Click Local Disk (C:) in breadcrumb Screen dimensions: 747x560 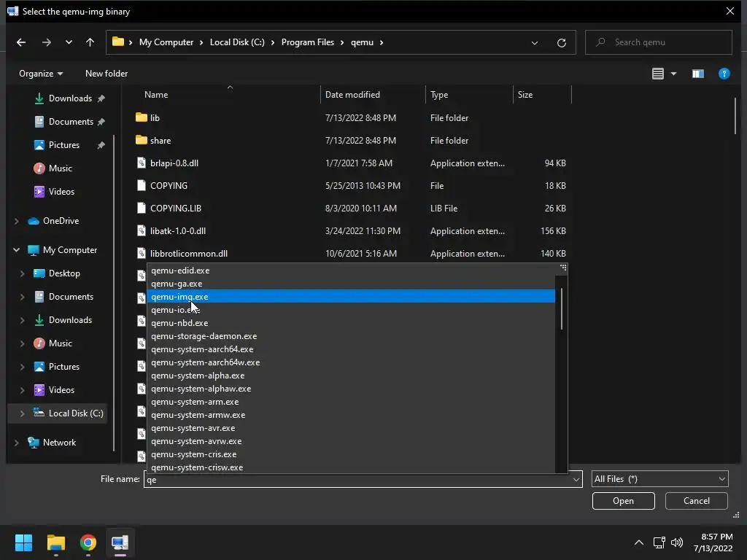click(x=237, y=42)
